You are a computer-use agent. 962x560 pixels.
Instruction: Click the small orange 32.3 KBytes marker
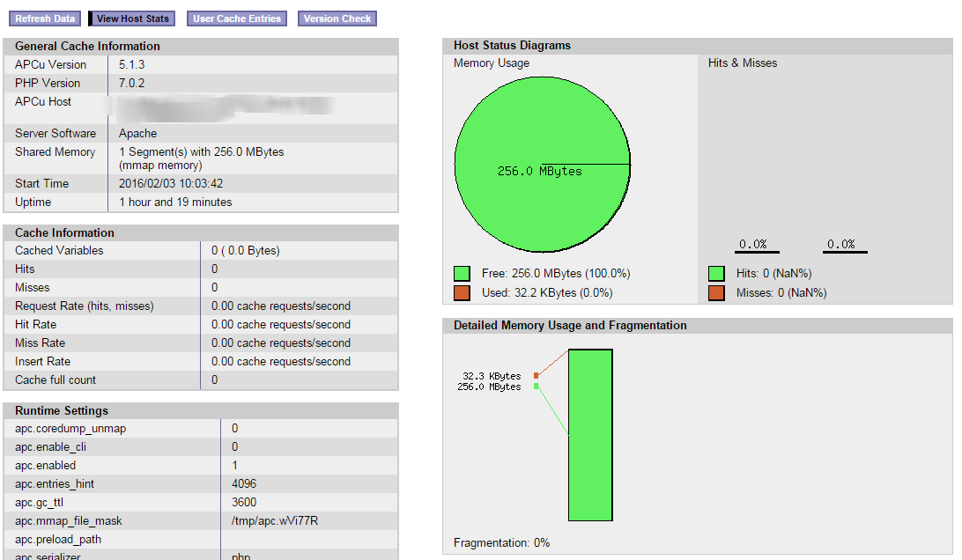pyautogui.click(x=536, y=376)
